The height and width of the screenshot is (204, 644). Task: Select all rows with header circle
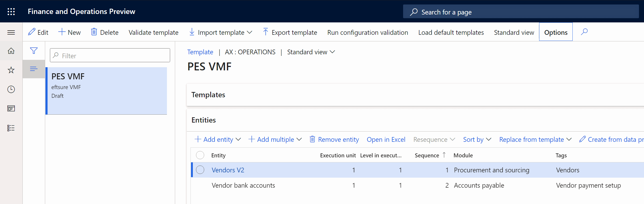[200, 155]
